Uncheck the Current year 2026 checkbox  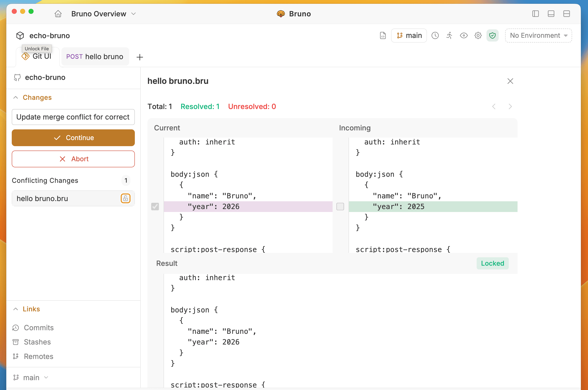point(155,207)
